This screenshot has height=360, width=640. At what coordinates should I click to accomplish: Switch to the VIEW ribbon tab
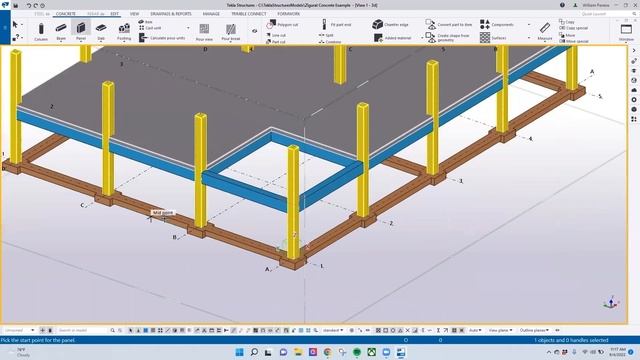[134, 14]
